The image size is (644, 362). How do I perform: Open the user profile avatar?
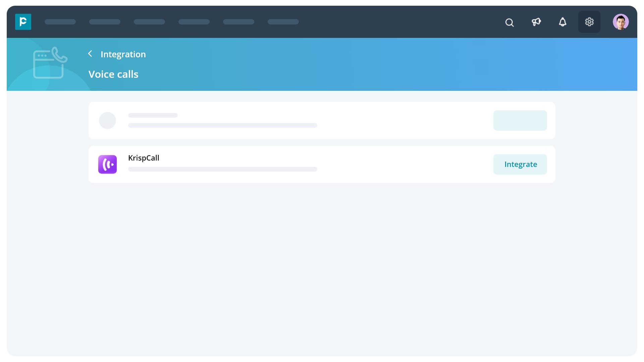(x=621, y=22)
